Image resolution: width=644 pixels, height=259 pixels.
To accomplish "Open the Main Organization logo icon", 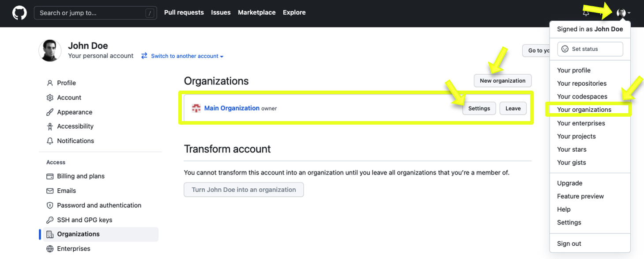I will click(196, 108).
